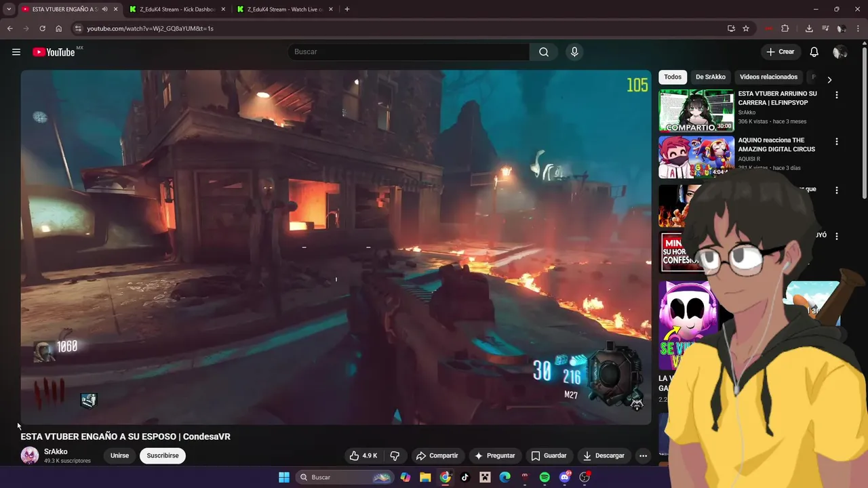Close the Kick Dashboard tab
Viewport: 868px width, 488px height.
tap(223, 9)
